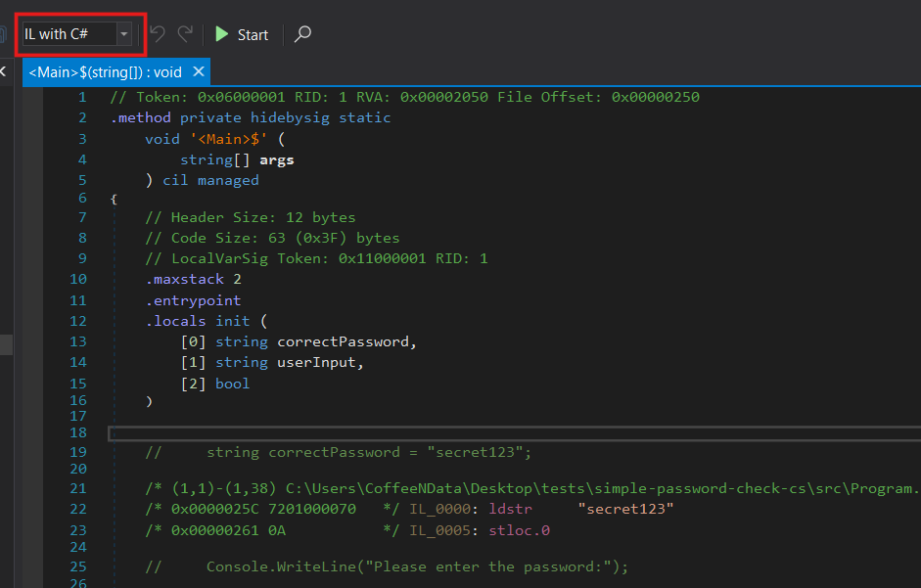Click the 'hidebysig' keyword
The image size is (921, 588).
click(x=290, y=117)
